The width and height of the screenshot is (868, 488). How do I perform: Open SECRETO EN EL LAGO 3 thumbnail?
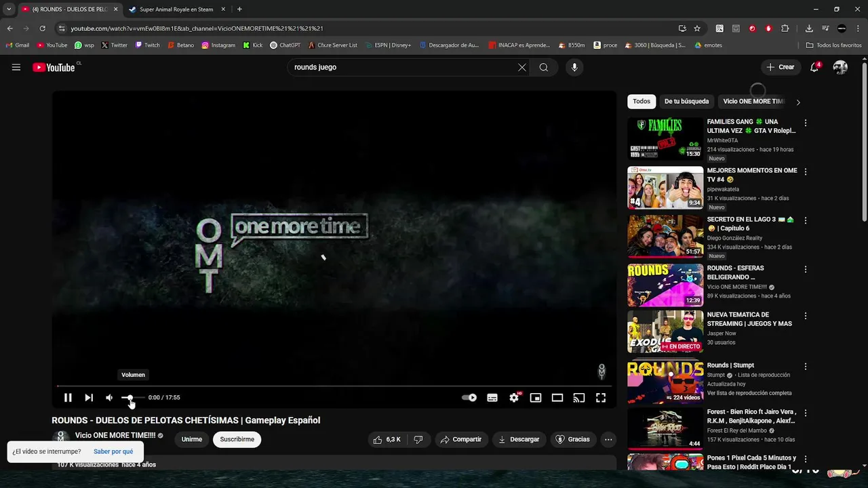pos(665,237)
